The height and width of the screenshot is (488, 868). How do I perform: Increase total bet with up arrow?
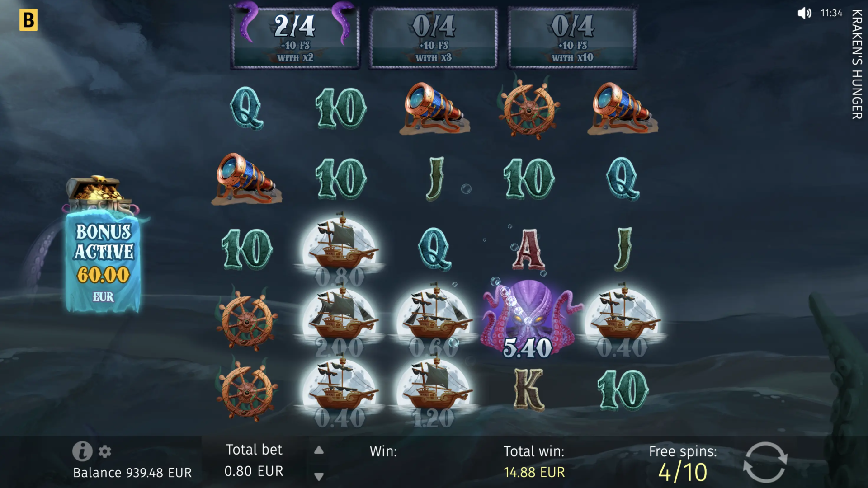[x=319, y=450]
